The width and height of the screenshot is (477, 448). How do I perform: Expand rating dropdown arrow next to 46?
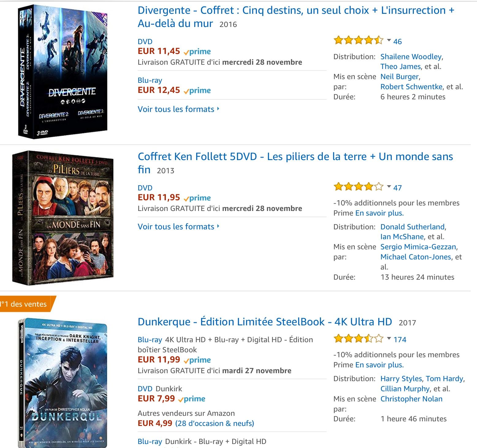(389, 40)
